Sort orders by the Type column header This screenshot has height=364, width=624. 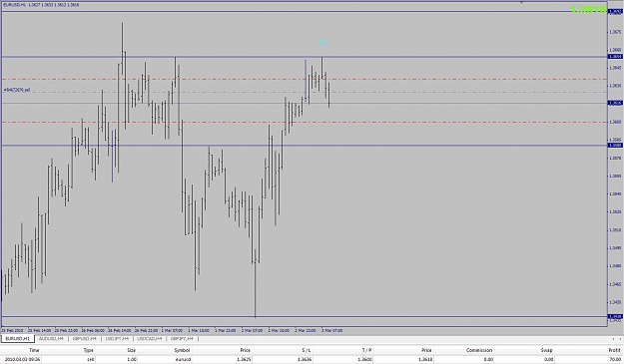88,350
